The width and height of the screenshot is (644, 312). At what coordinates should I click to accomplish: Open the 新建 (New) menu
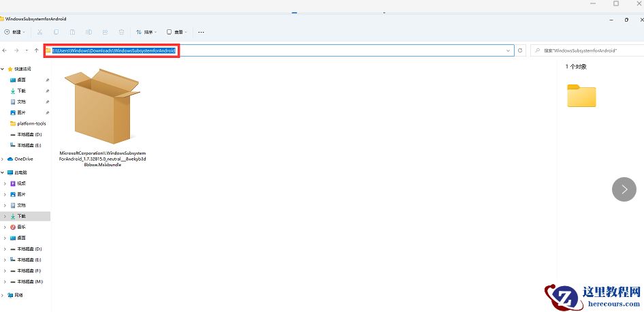coord(14,32)
